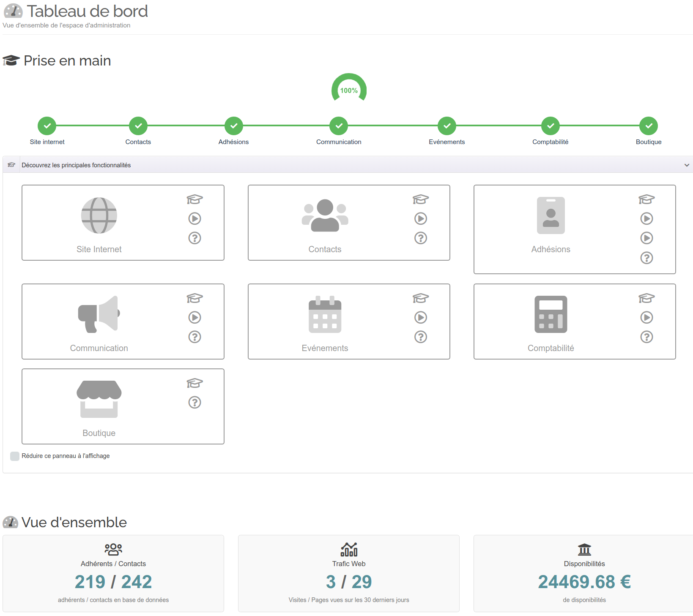Image resolution: width=693 pixels, height=616 pixels.
Task: Select the Site Internet globe icon
Action: tap(99, 215)
